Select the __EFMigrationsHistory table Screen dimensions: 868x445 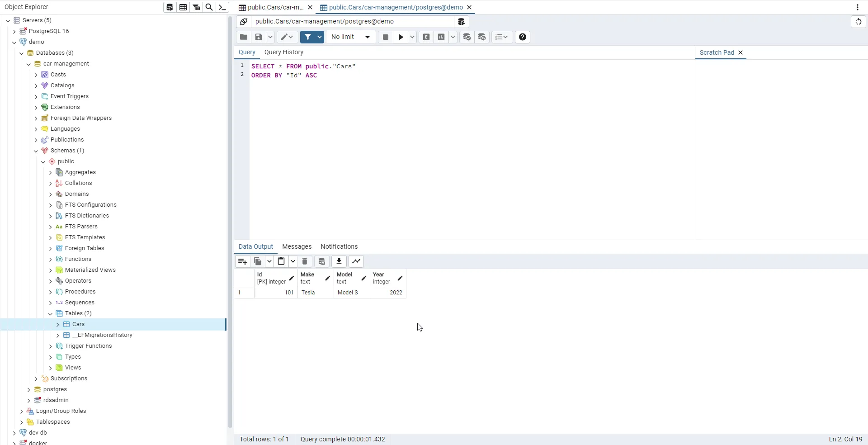tap(102, 335)
